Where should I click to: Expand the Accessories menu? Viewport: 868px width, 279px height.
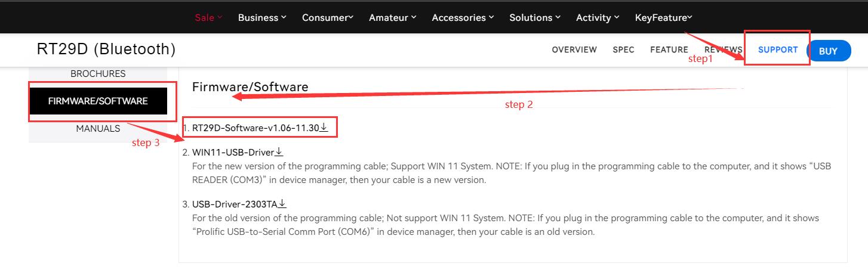pos(463,17)
